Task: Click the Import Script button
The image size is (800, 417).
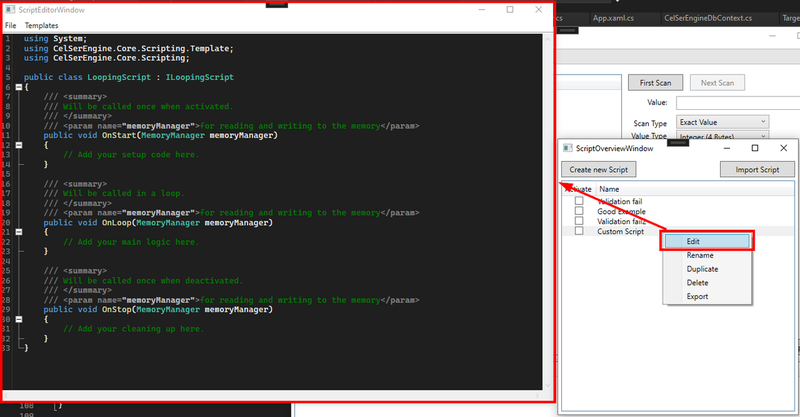Action: 757,169
